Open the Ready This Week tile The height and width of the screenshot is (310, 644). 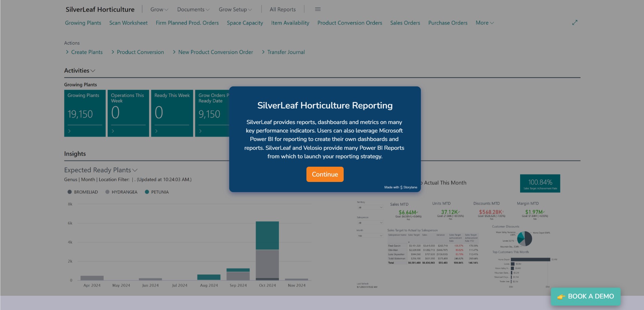click(172, 113)
